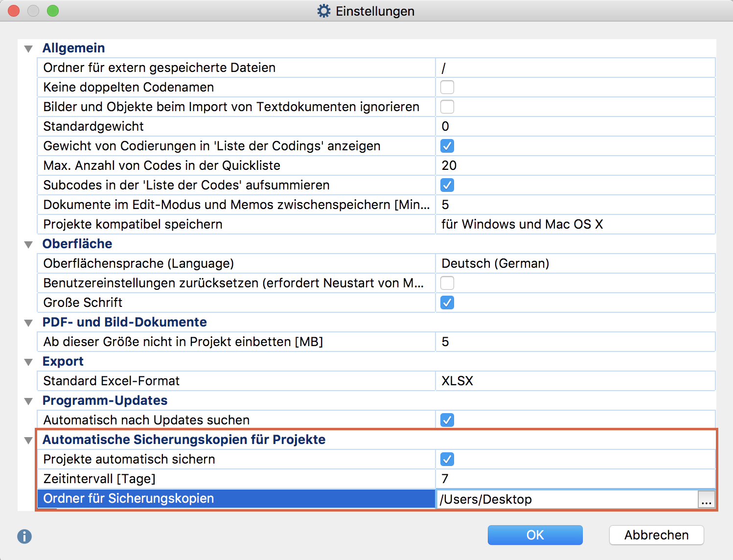Edit 'Dokumente im Edit-Modus' zwischenspeichern minutes value

575,205
